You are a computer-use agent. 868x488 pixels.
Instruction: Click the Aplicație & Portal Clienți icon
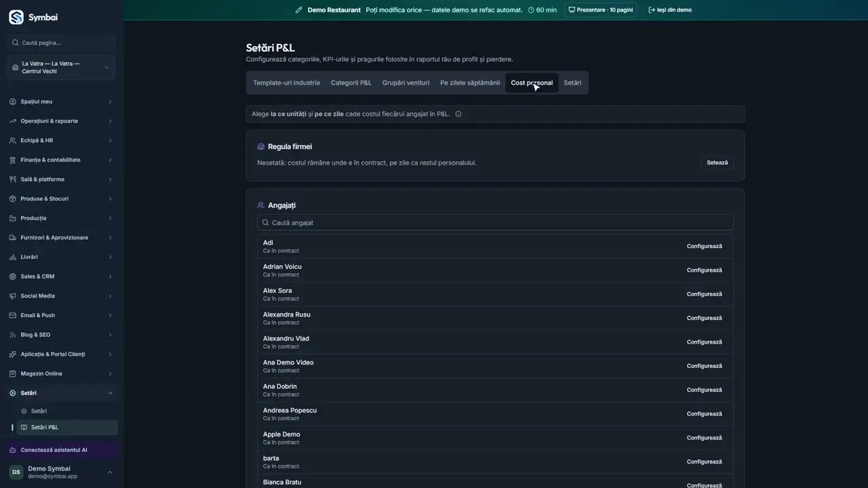pos(13,354)
